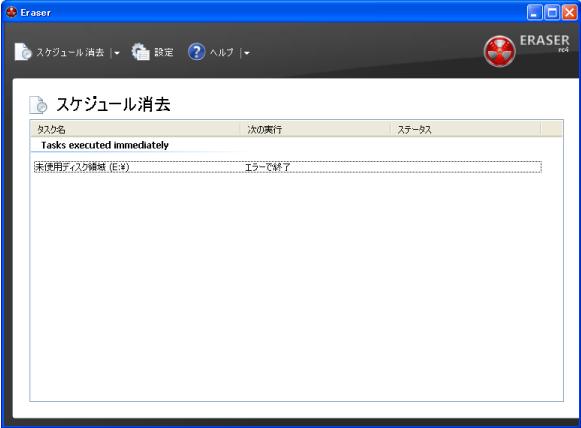This screenshot has height=428, width=581.
Task: Open the 設定 text label
Action: coord(164,52)
